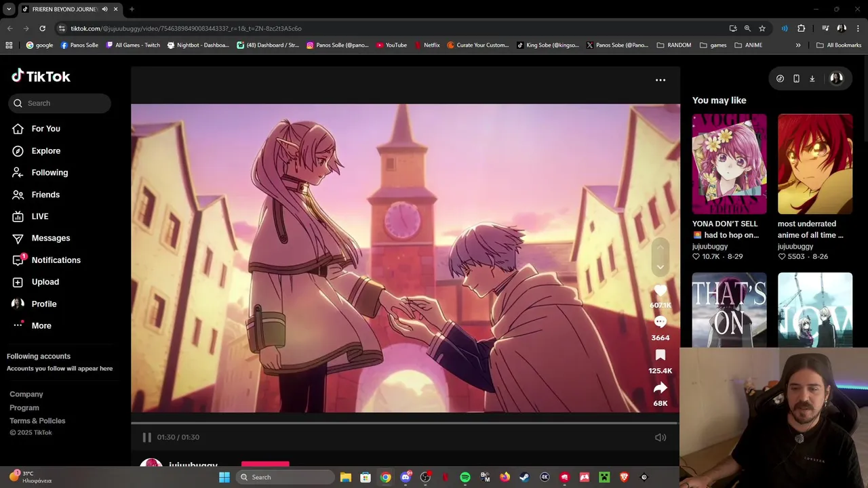This screenshot has width=868, height=488.
Task: Open the games bookmarks folder
Action: 713,45
